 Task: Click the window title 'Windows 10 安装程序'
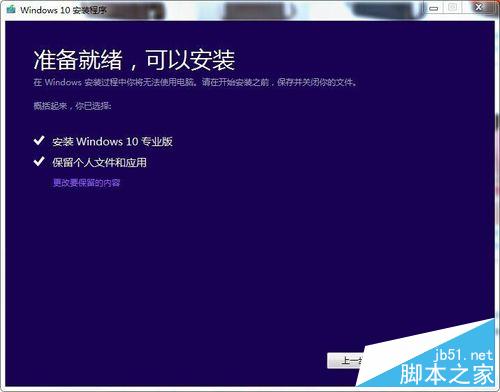pos(63,10)
